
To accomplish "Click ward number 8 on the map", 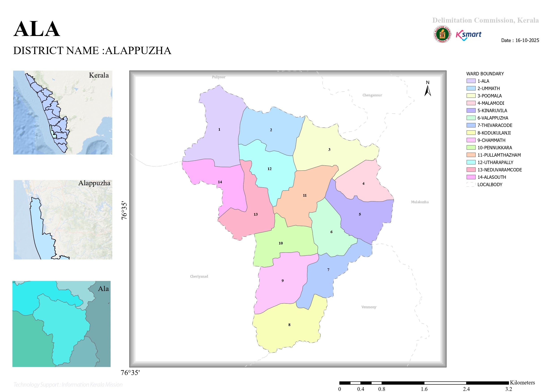I will point(289,325).
